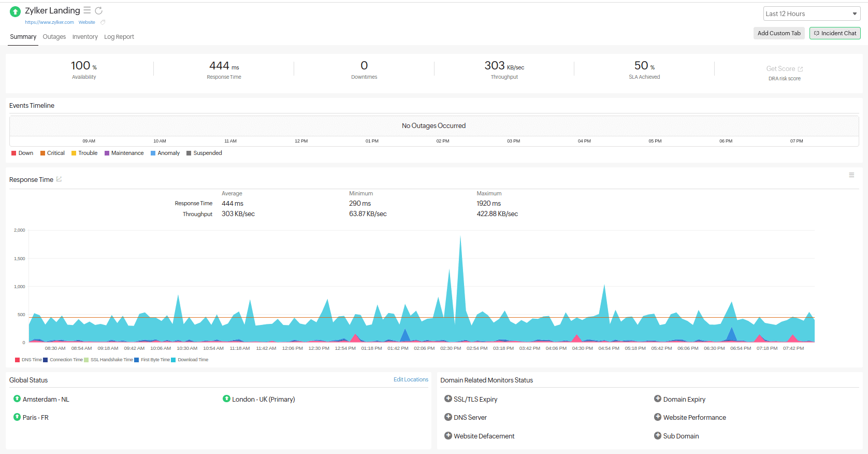Viewport: 868px width, 454px height.
Task: Open the Response Time chart export icon
Action: (x=59, y=179)
